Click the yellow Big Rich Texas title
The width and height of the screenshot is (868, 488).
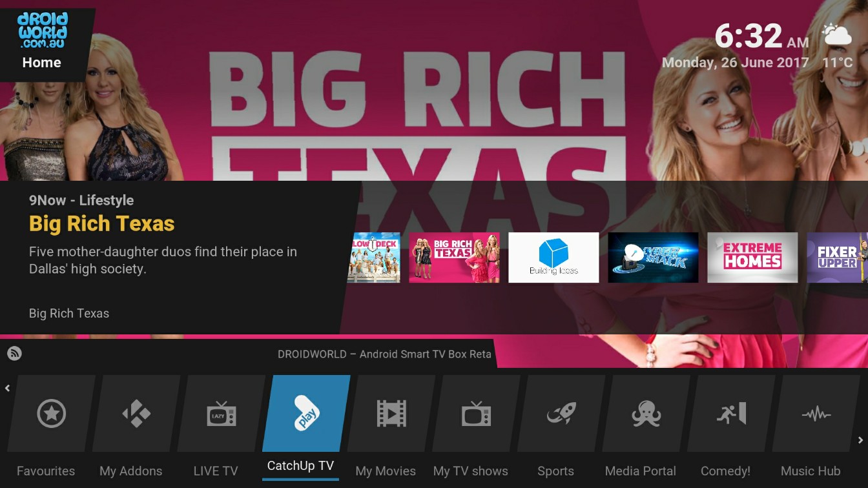(102, 223)
